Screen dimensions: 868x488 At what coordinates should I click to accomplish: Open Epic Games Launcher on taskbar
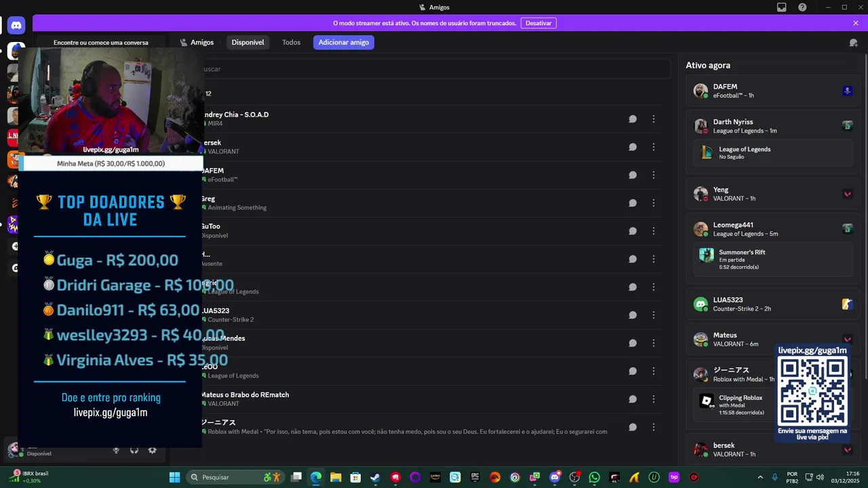[475, 477]
